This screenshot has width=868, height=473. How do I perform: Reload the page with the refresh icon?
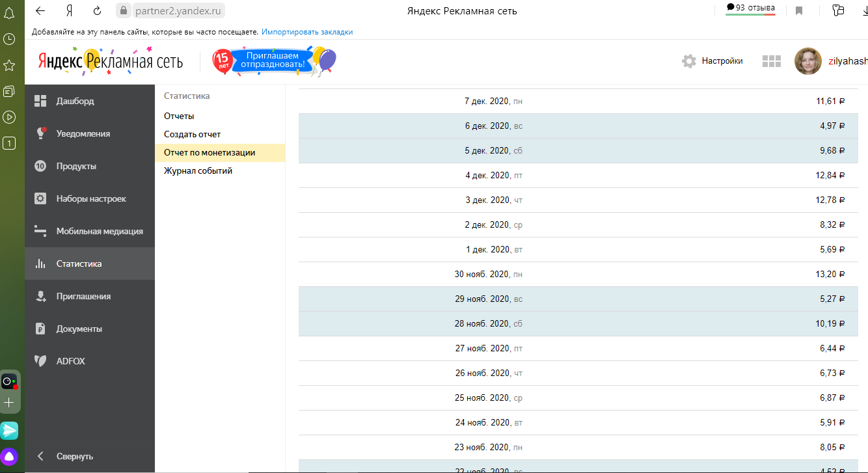97,10
